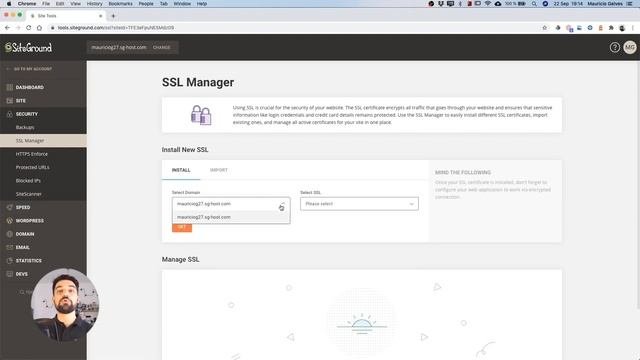Expand the Devs section icon
This screenshot has height=360, width=640.
[10, 274]
